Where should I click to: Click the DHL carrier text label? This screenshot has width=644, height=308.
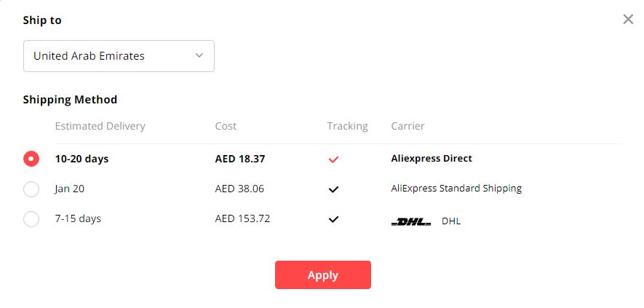[451, 221]
